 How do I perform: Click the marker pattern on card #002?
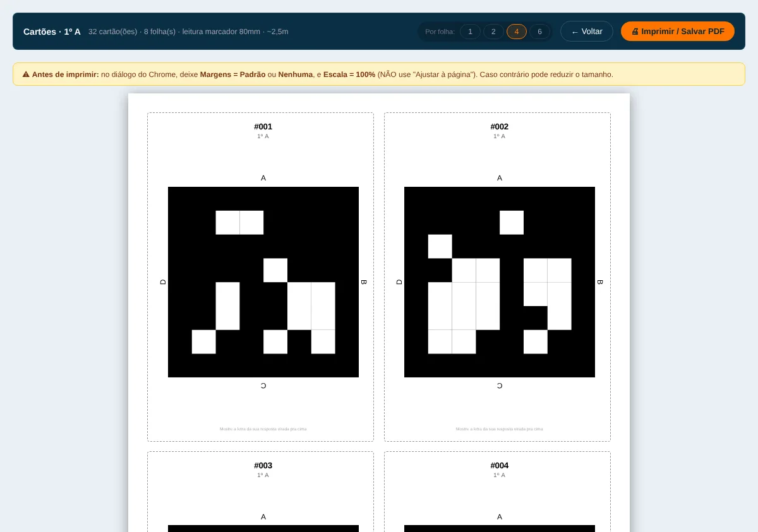[x=500, y=282]
